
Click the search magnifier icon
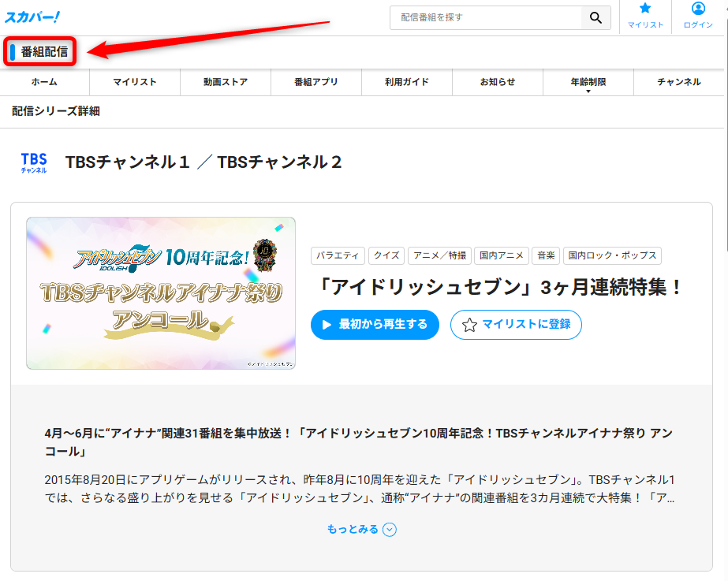click(595, 17)
